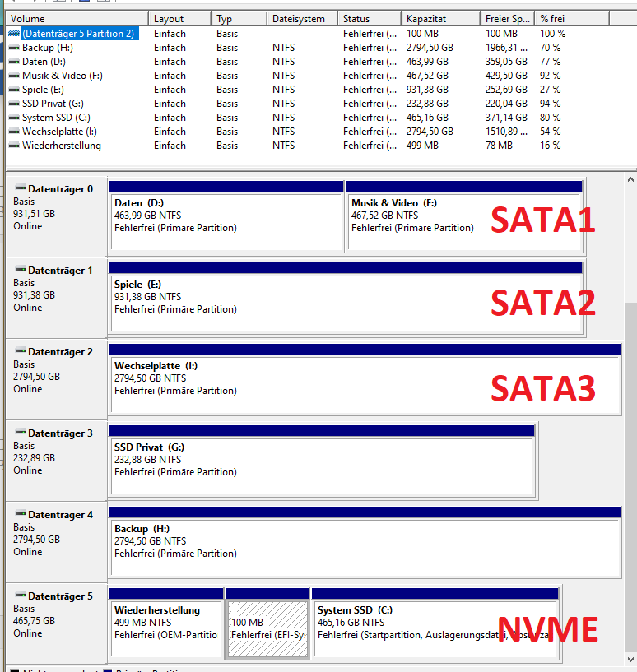Select the Datenträger 5 disk label

point(60,596)
